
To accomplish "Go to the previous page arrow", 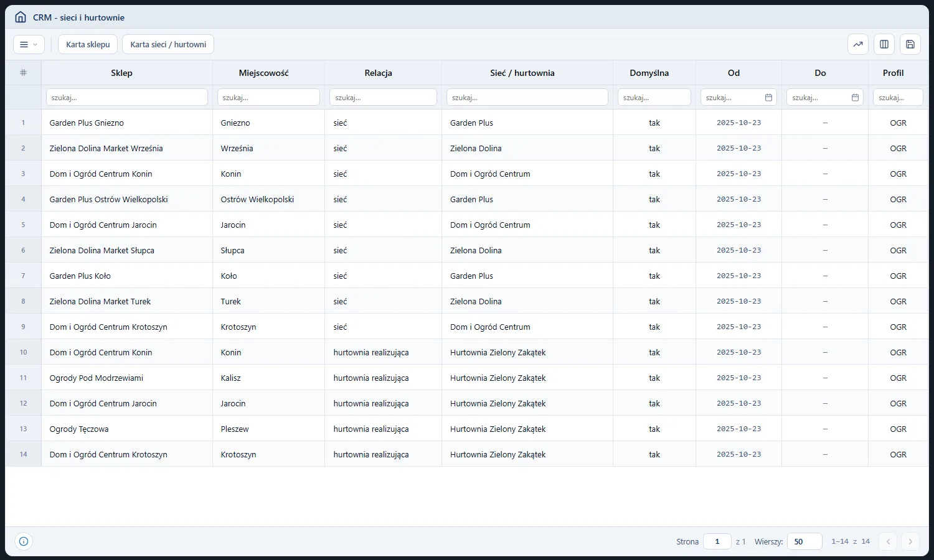I will click(x=889, y=541).
